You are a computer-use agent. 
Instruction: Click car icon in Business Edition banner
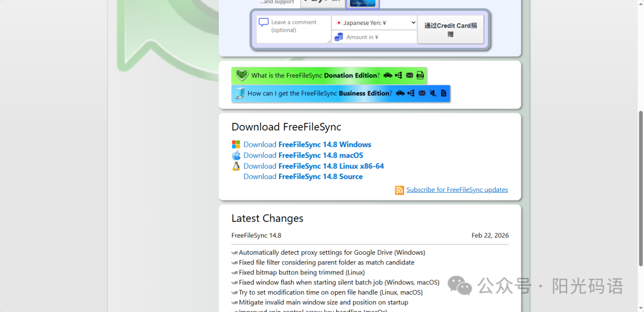pos(400,93)
